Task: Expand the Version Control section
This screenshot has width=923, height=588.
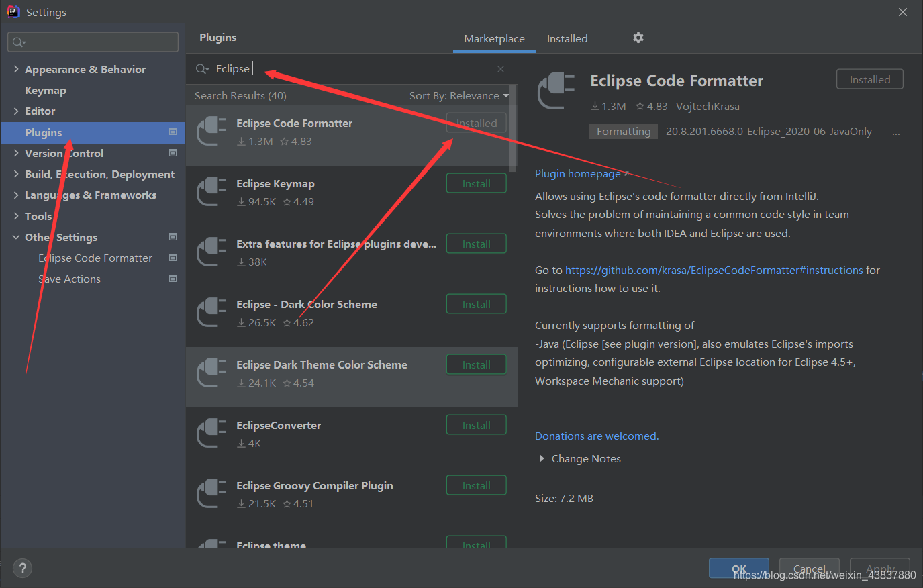Action: 16,153
